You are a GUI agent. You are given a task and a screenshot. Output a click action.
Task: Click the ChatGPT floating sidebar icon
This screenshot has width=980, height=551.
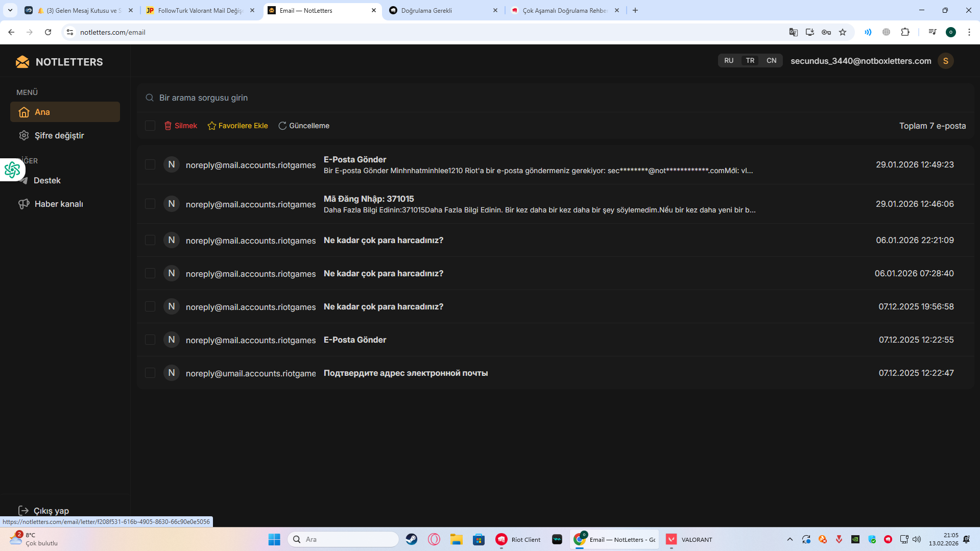coord(12,170)
